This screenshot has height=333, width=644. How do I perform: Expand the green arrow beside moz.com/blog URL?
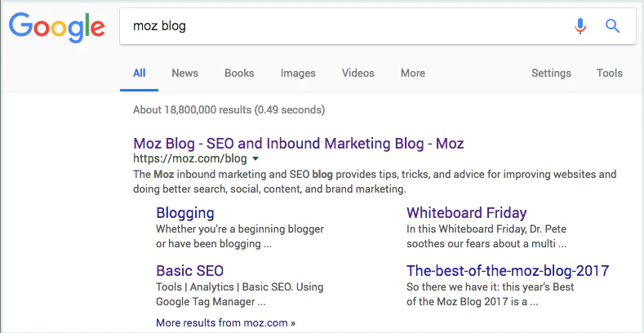pos(255,158)
